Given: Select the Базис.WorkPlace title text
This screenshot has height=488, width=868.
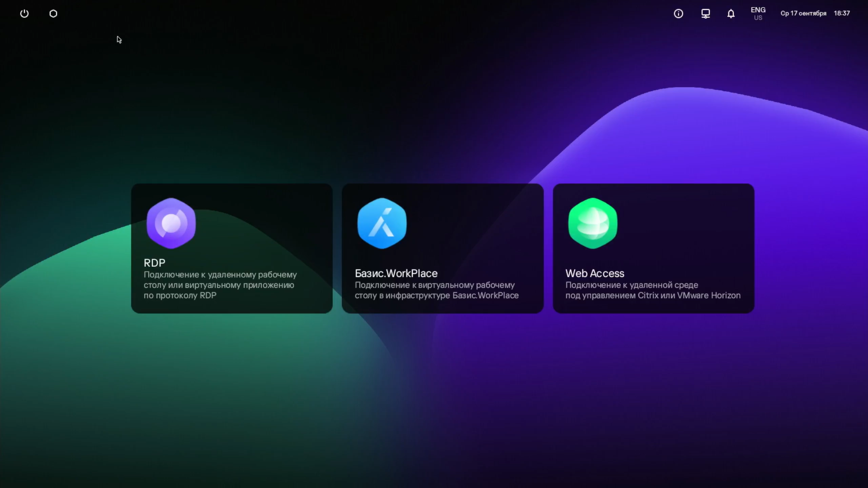Looking at the screenshot, I should (396, 273).
